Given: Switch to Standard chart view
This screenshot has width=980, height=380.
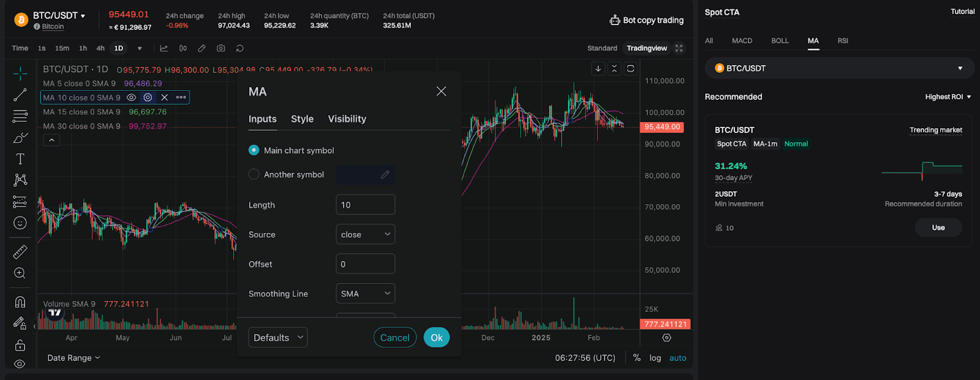Looking at the screenshot, I should (x=602, y=48).
